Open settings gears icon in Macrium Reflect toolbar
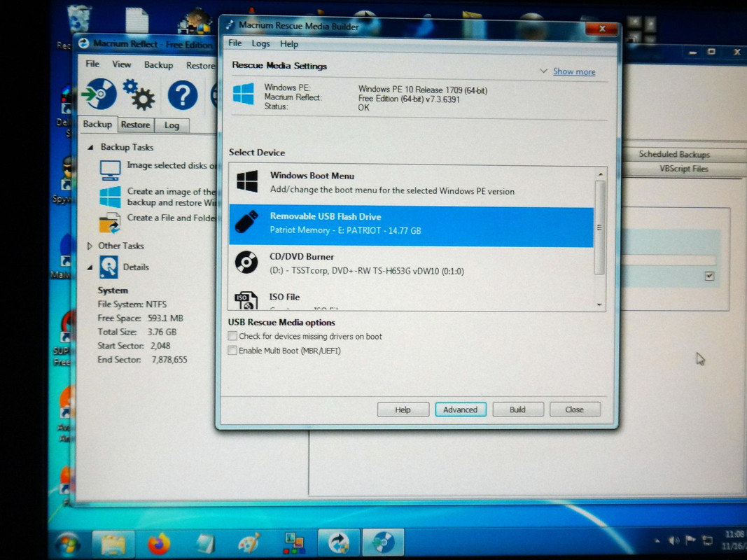The width and height of the screenshot is (747, 560). (139, 94)
